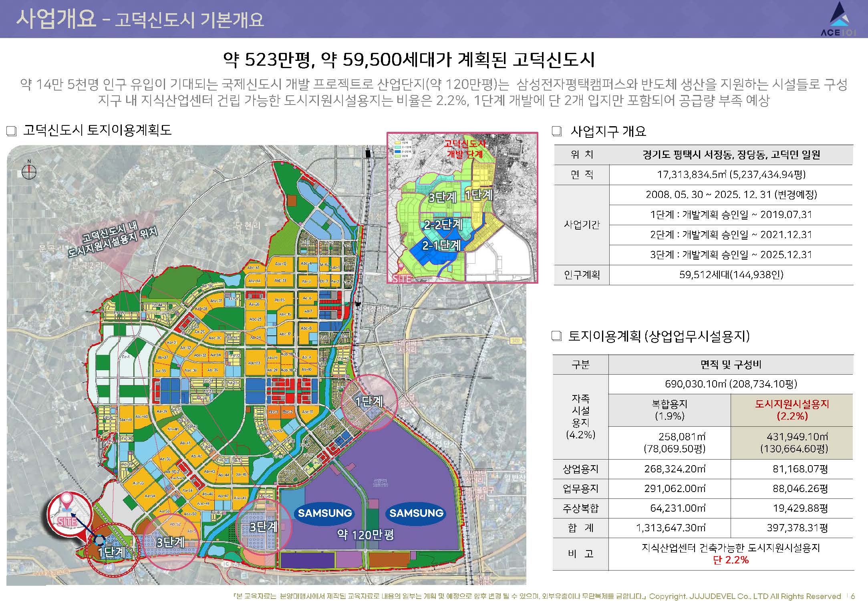Check the box beside 고덕신도시 토지이용계획도

(12, 131)
